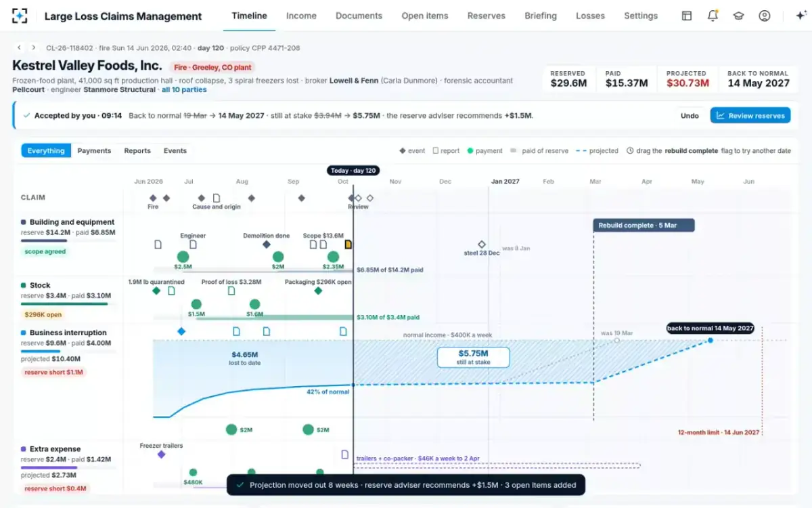812x508 pixels.
Task: Select the Packaging $296K open diamond
Action: (x=318, y=291)
